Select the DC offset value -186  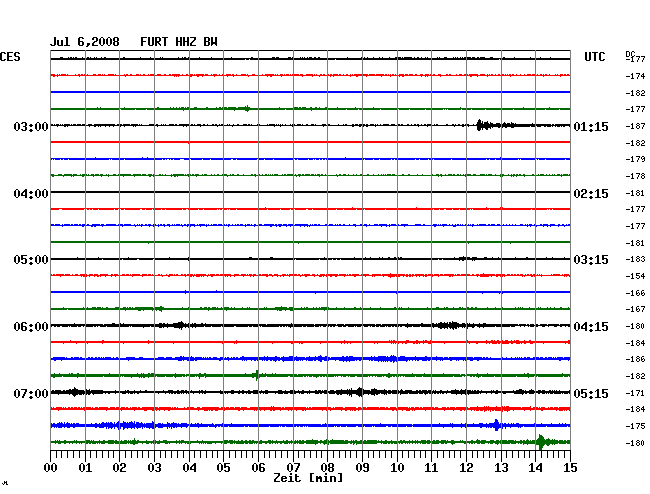(635, 359)
